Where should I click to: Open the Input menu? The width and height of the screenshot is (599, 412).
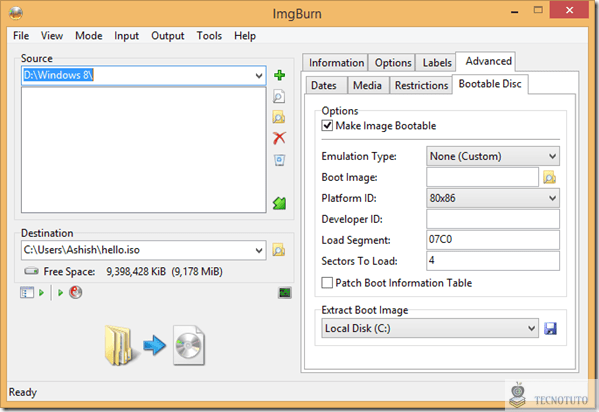(126, 36)
